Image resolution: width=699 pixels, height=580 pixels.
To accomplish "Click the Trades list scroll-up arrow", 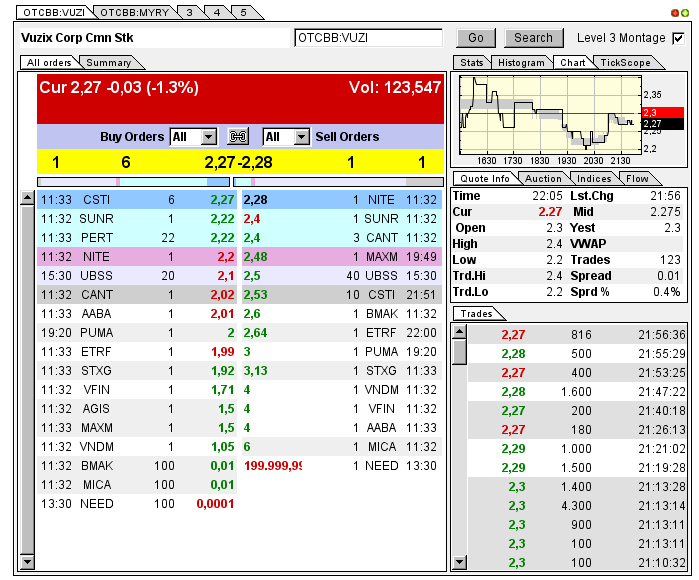I will click(460, 332).
